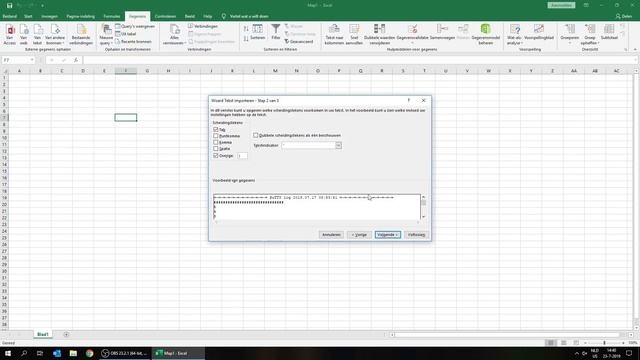The image size is (640, 360).
Task: Click the Query's weergeven icon
Action: click(118, 26)
